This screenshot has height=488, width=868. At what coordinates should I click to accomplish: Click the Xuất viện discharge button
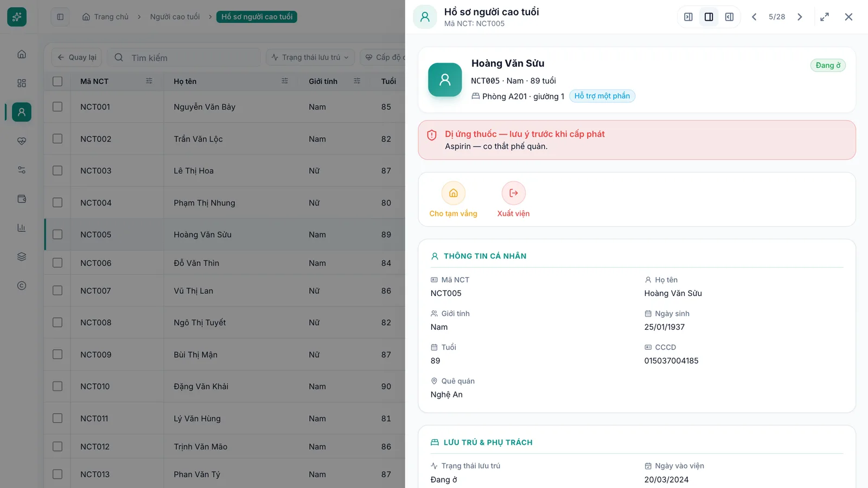(x=514, y=200)
